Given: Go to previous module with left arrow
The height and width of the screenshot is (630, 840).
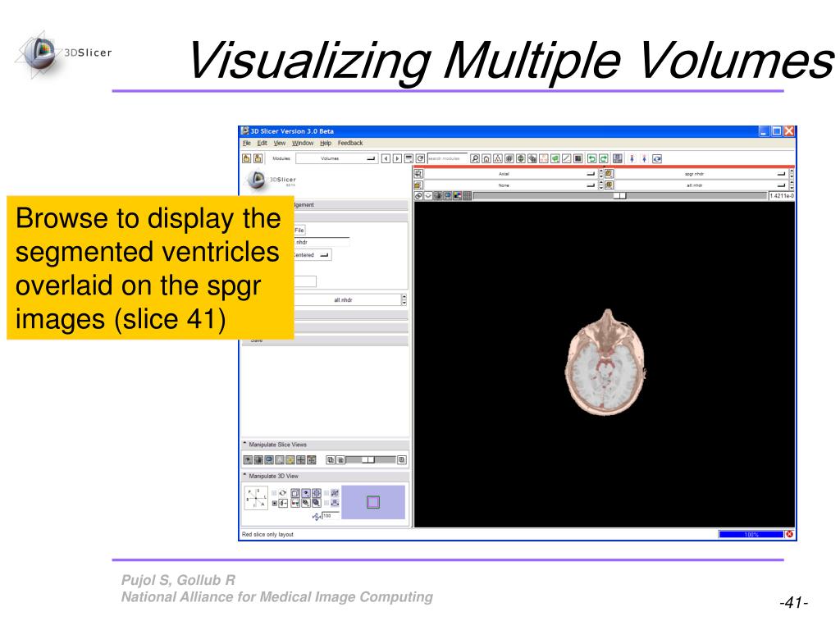Looking at the screenshot, I should (386, 158).
